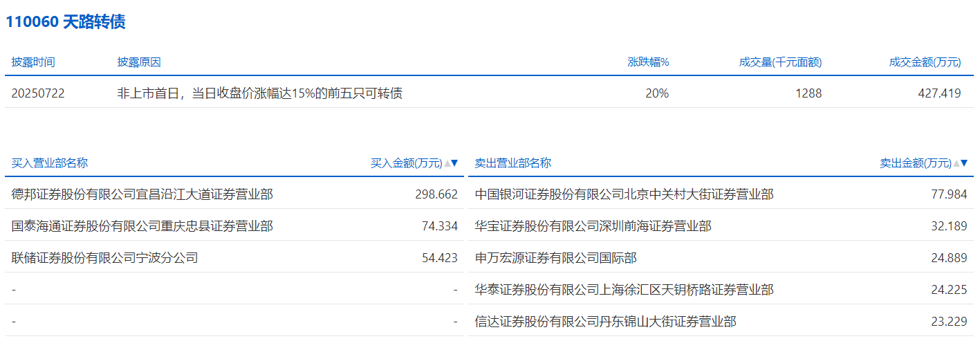
Task: Open the 110060 天路转债 title link
Action: [66, 22]
